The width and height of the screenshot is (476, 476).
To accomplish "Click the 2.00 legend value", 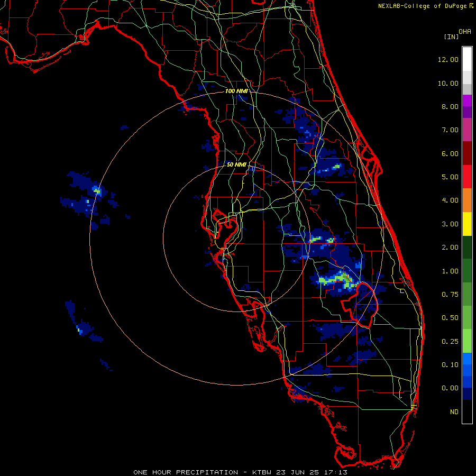I will coord(450,248).
